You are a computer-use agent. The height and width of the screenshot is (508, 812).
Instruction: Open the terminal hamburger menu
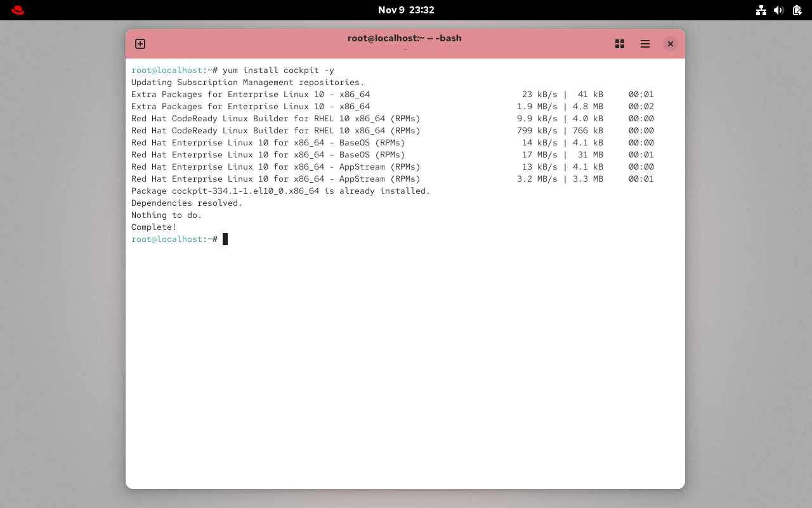pos(645,44)
